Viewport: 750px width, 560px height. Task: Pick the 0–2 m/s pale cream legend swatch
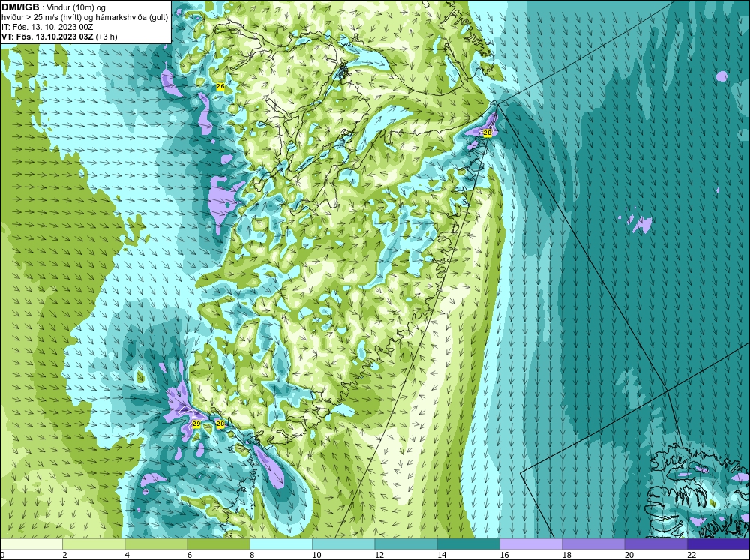coord(31,544)
